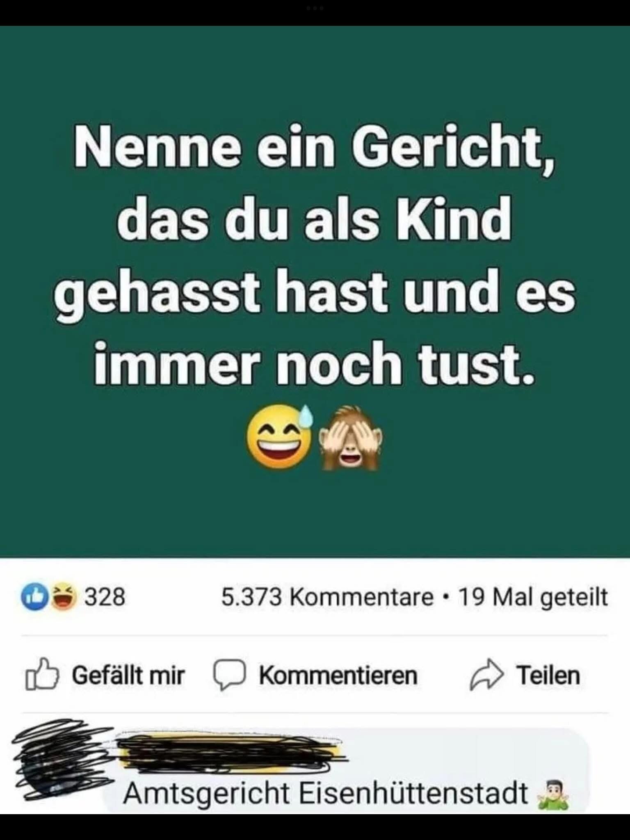Click the shrugging man emoji in comment
The image size is (630, 840).
click(x=553, y=795)
